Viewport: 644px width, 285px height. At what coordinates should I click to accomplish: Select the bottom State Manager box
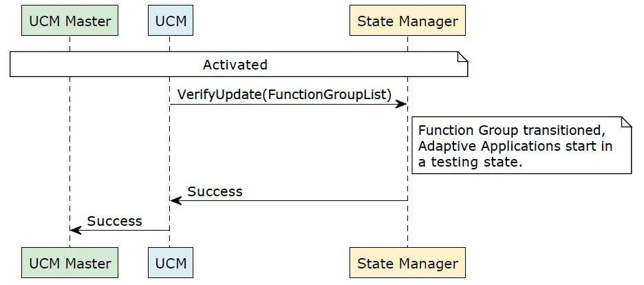407,263
